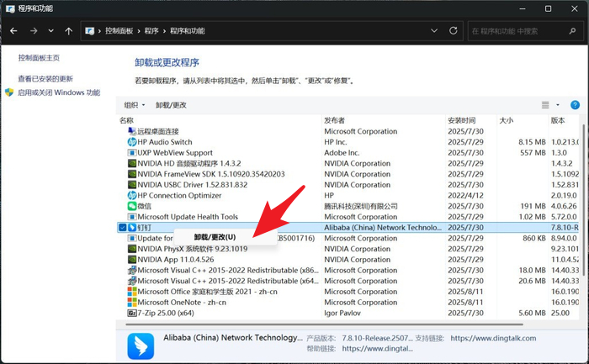Open 控制面板 breadcrumb

pyautogui.click(x=119, y=31)
